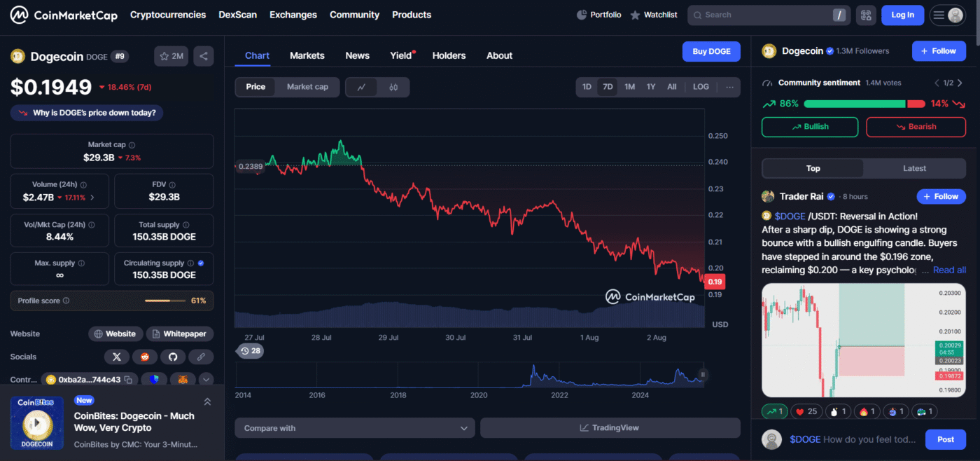Click the Log In button

point(902,15)
